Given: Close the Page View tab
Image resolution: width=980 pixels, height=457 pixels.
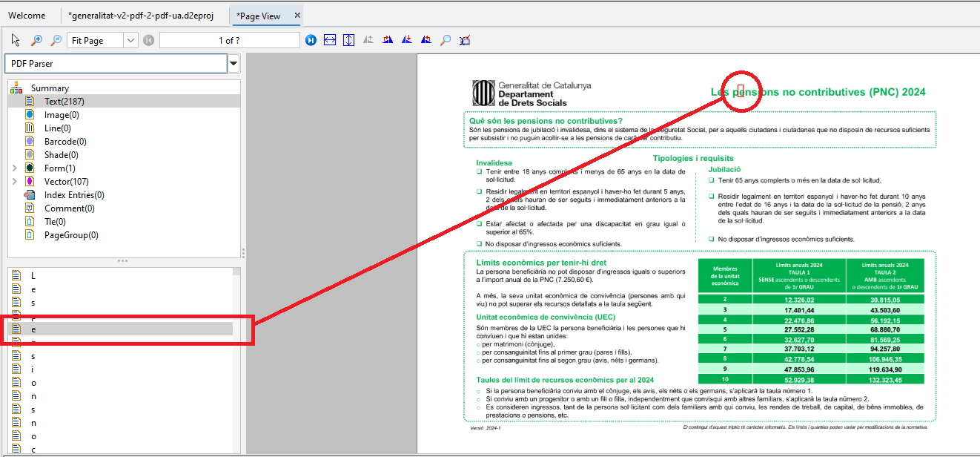Looking at the screenshot, I should (x=297, y=15).
